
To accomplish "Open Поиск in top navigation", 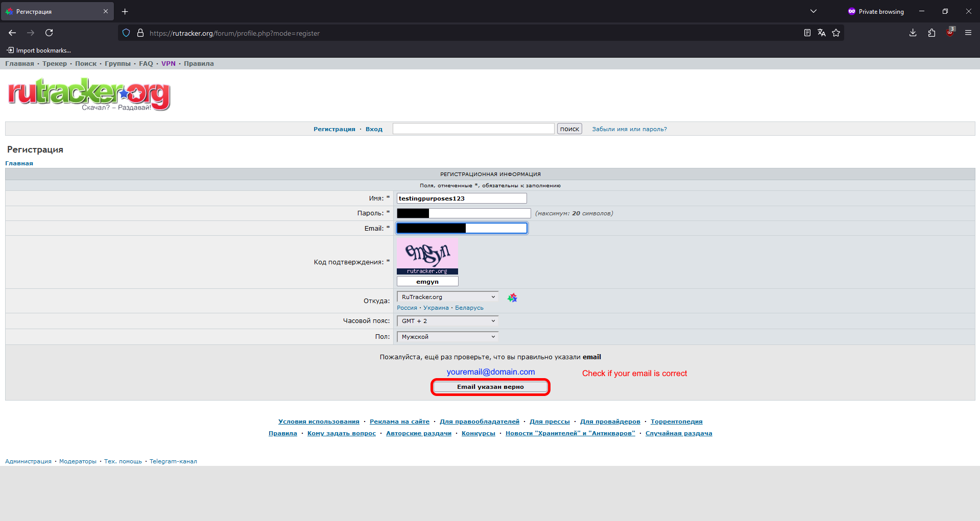I will pos(86,64).
